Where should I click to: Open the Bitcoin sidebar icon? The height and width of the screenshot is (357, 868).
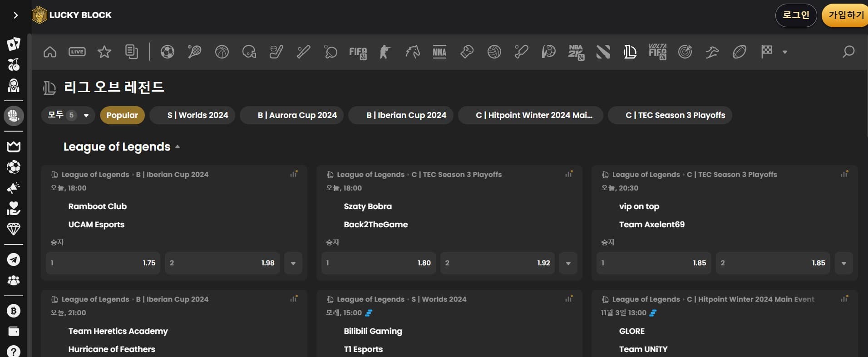pyautogui.click(x=14, y=311)
